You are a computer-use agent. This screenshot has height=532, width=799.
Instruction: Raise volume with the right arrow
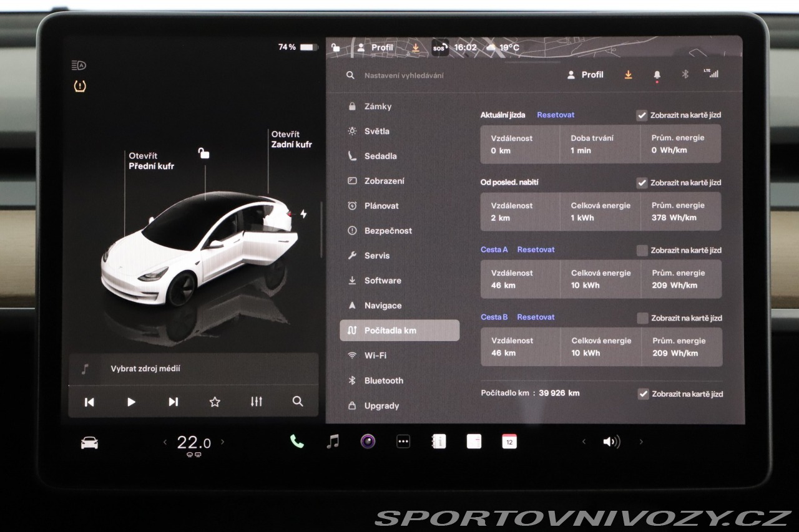(x=641, y=442)
